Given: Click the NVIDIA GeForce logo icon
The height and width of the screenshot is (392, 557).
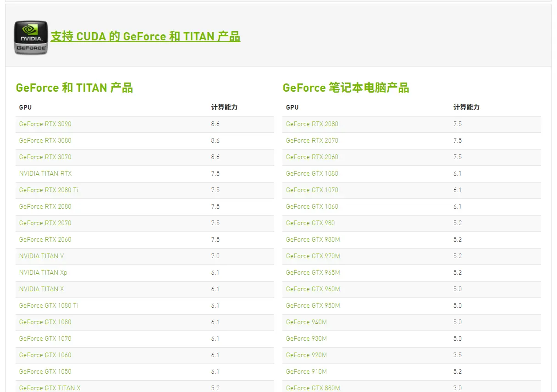Looking at the screenshot, I should (x=31, y=38).
